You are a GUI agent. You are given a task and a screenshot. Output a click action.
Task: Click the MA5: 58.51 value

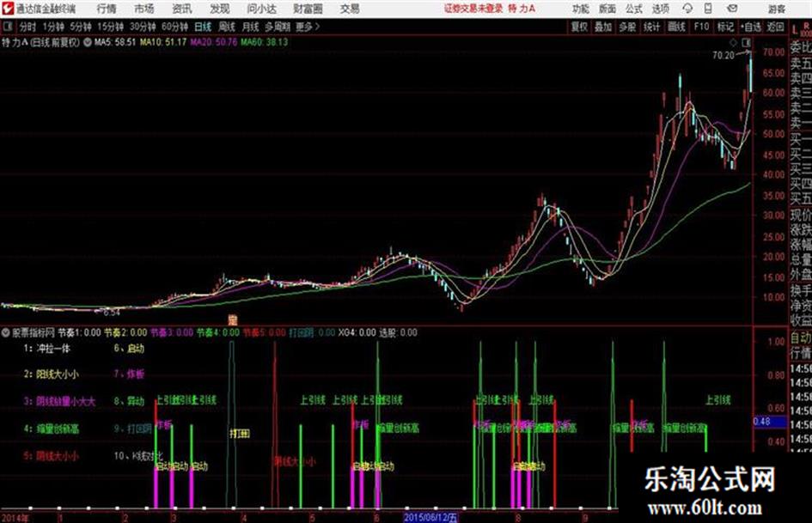point(115,42)
